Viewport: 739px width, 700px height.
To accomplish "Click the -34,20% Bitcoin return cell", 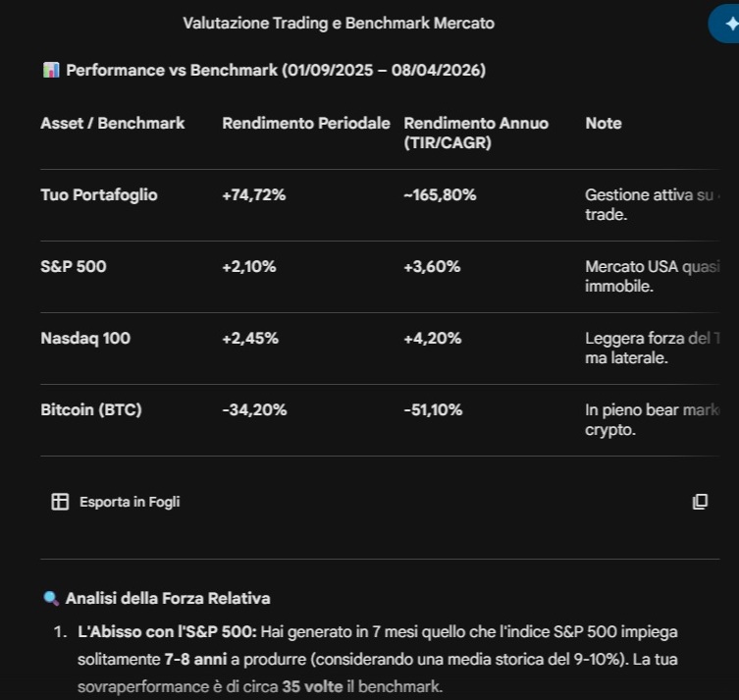I will (254, 409).
